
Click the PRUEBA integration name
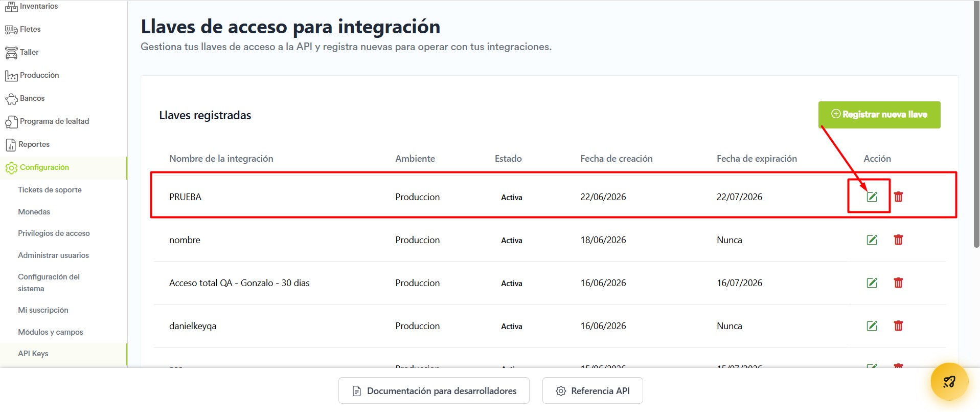185,197
